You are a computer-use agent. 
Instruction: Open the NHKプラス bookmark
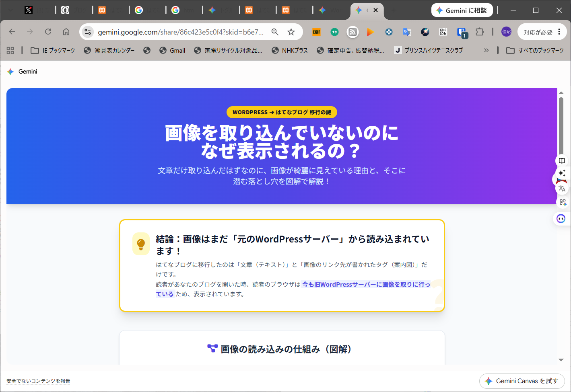click(290, 50)
